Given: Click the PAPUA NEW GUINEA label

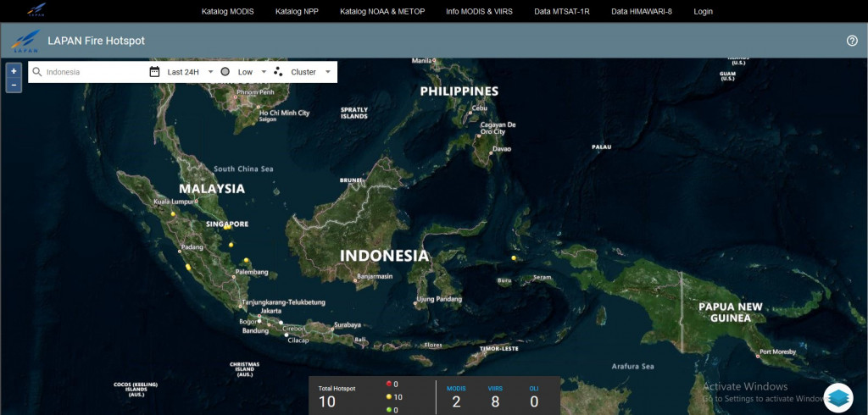Looking at the screenshot, I should (x=731, y=312).
